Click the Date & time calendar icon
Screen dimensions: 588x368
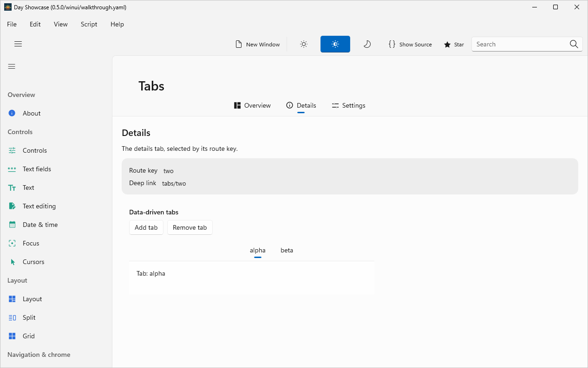tap(12, 225)
